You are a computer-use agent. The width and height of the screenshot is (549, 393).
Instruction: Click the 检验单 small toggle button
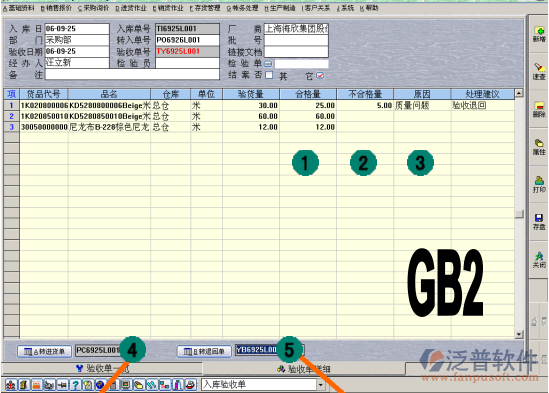coord(268,64)
